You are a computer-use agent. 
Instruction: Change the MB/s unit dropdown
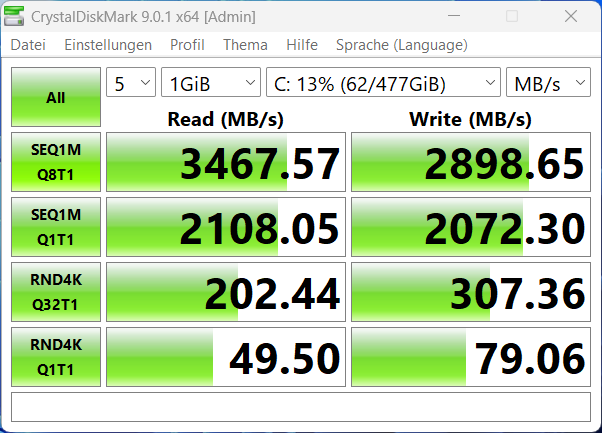(x=548, y=84)
